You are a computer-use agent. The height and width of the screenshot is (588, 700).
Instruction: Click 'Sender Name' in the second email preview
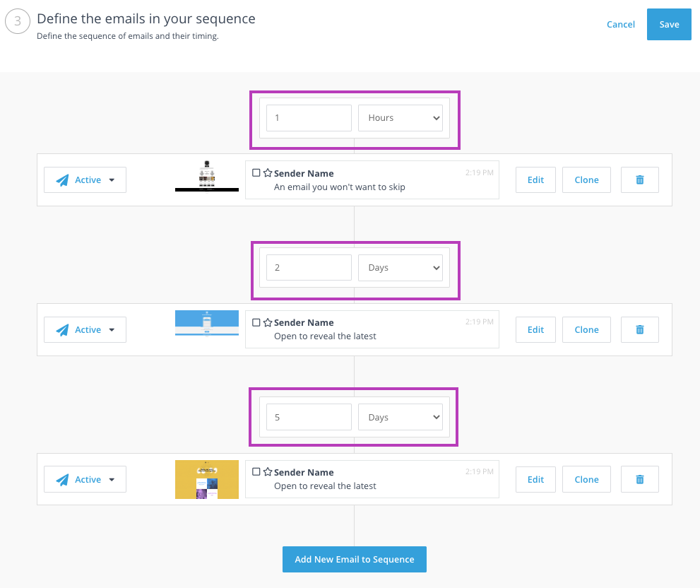pyautogui.click(x=304, y=322)
